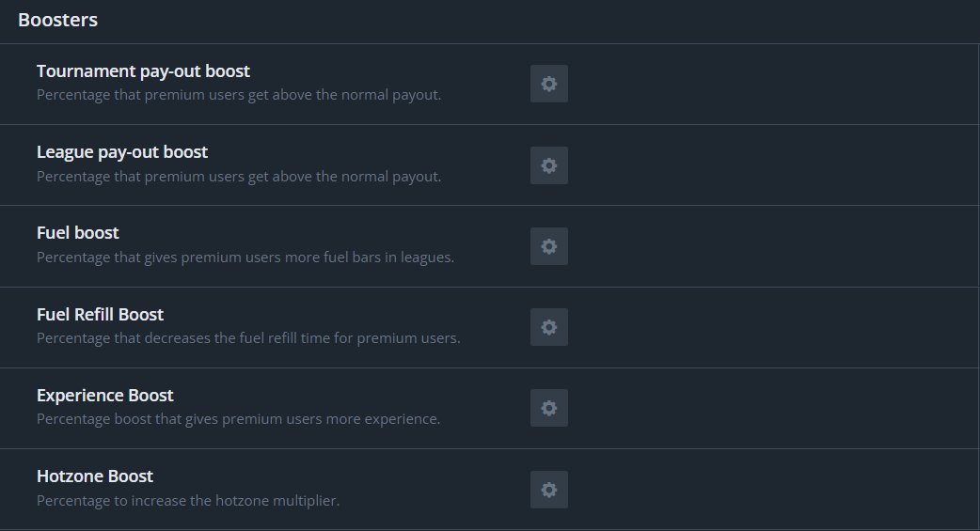Click the Boosters section heading
Screen dimensions: 980x531
click(x=57, y=20)
